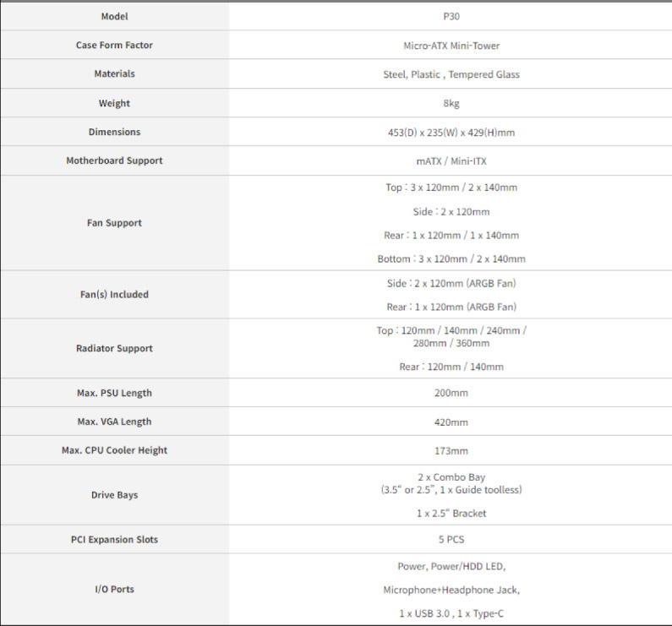Select the Micro-ATX Mini-Tower text

point(451,46)
